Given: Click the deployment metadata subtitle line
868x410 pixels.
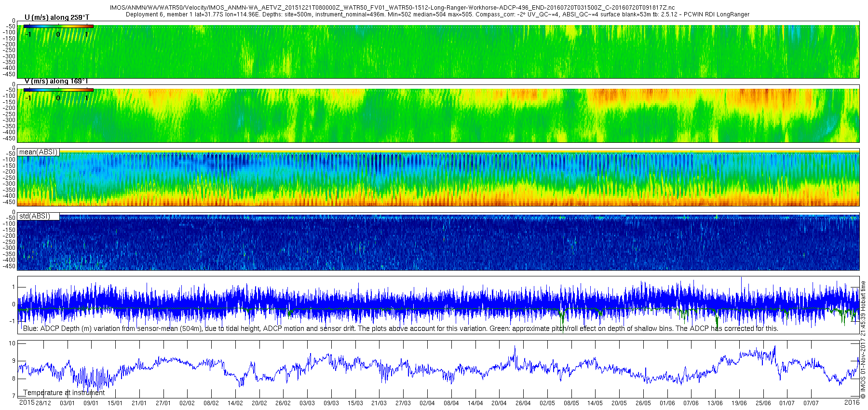Looking at the screenshot, I should coord(437,14).
